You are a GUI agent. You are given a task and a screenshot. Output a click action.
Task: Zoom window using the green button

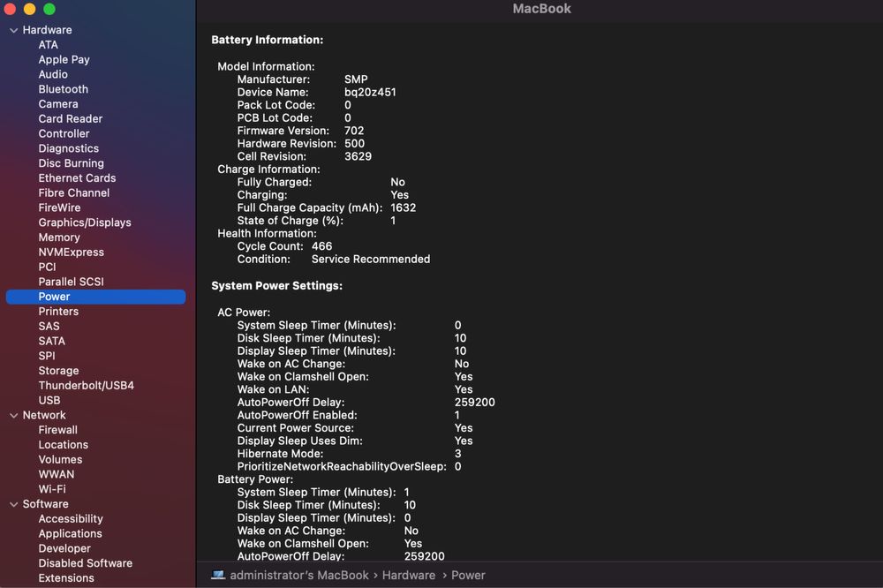[x=49, y=9]
